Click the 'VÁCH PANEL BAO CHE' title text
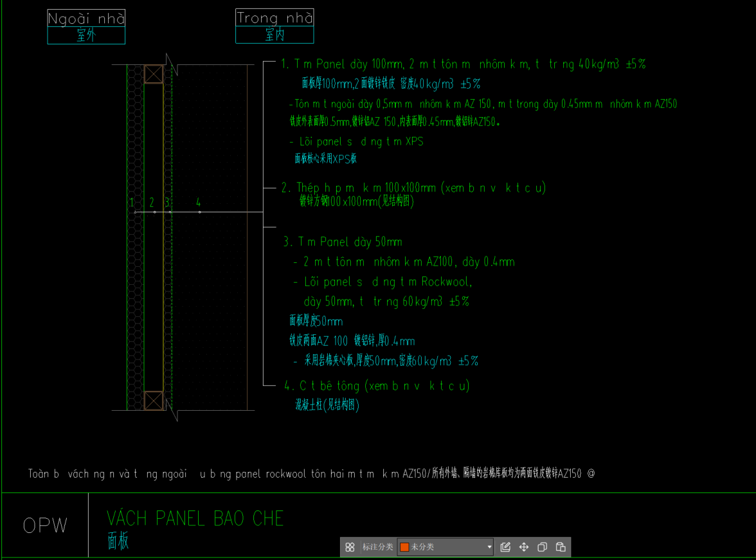This screenshot has height=560, width=756. pos(195,518)
